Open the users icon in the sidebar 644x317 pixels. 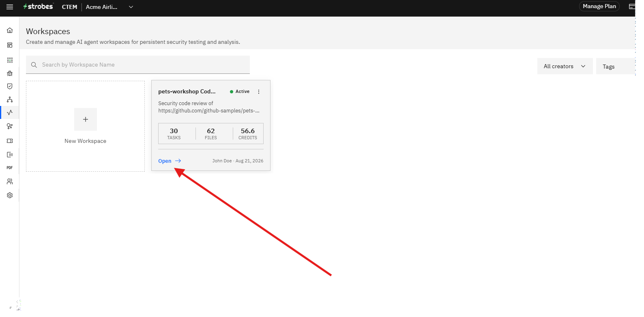coord(10,181)
